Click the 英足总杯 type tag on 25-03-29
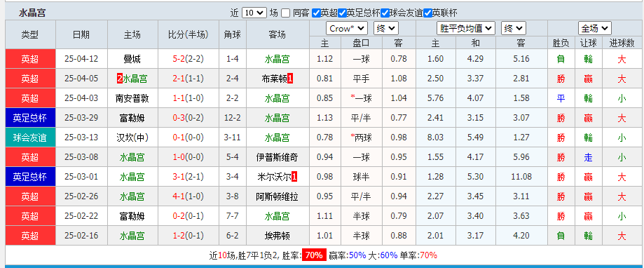Viewport: 644px width, 268px height. click(x=30, y=118)
